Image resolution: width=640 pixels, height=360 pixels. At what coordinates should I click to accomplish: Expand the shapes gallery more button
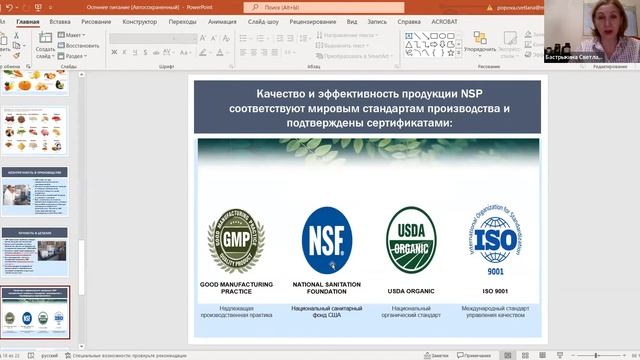tap(459, 53)
